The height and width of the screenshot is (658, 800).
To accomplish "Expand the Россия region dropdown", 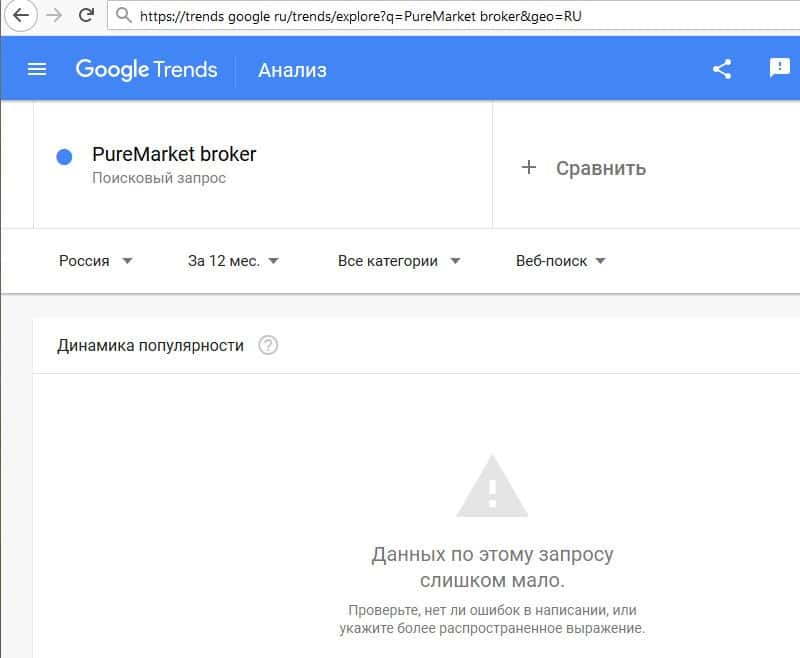I will pos(96,261).
